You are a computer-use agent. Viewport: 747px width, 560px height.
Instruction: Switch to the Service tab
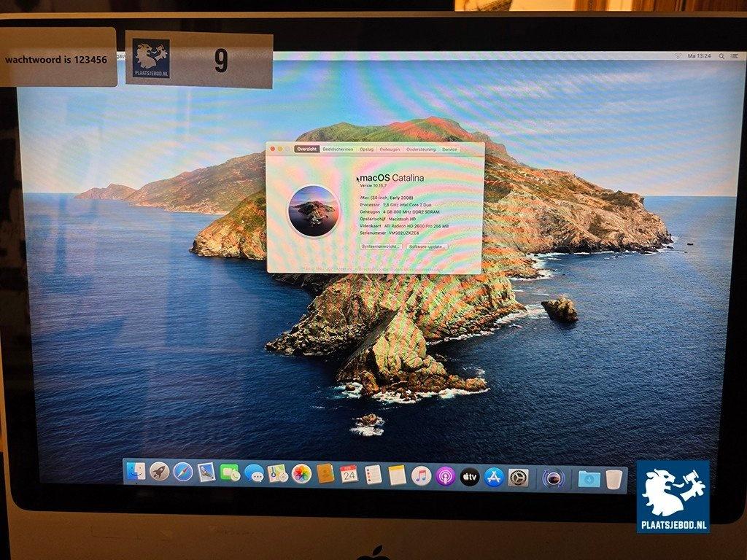tap(449, 149)
